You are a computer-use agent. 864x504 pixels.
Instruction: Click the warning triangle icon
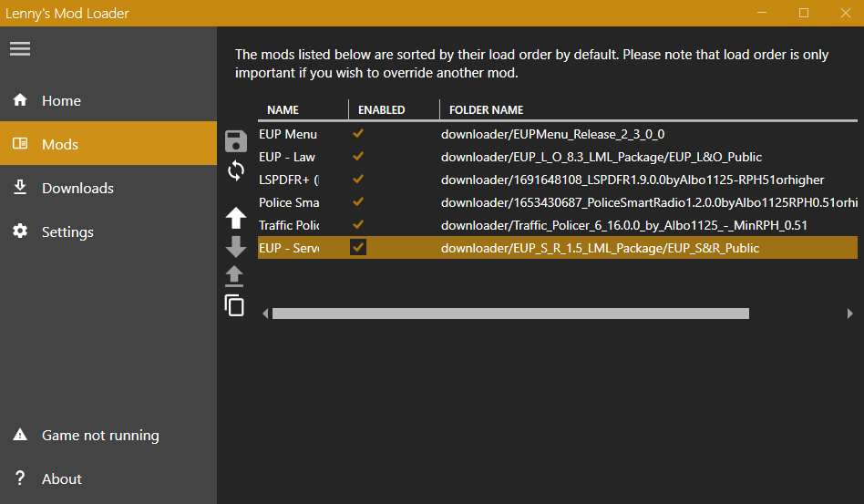click(20, 435)
